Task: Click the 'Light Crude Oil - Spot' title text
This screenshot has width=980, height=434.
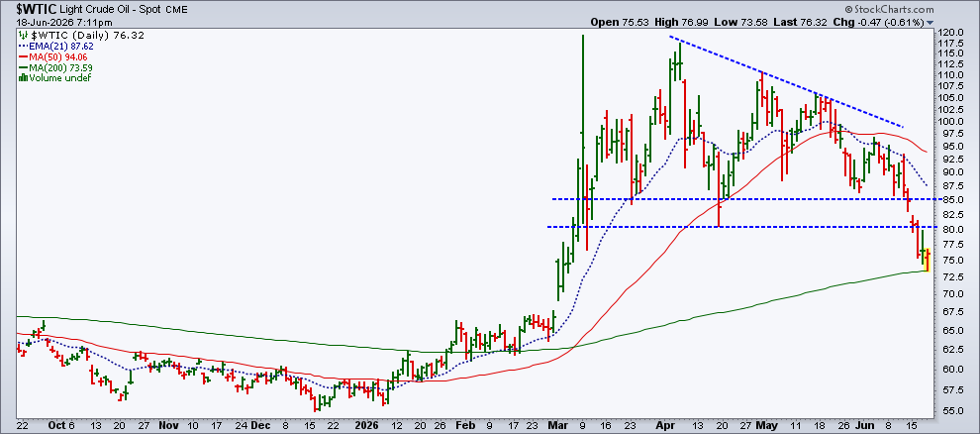Action: tap(111, 9)
